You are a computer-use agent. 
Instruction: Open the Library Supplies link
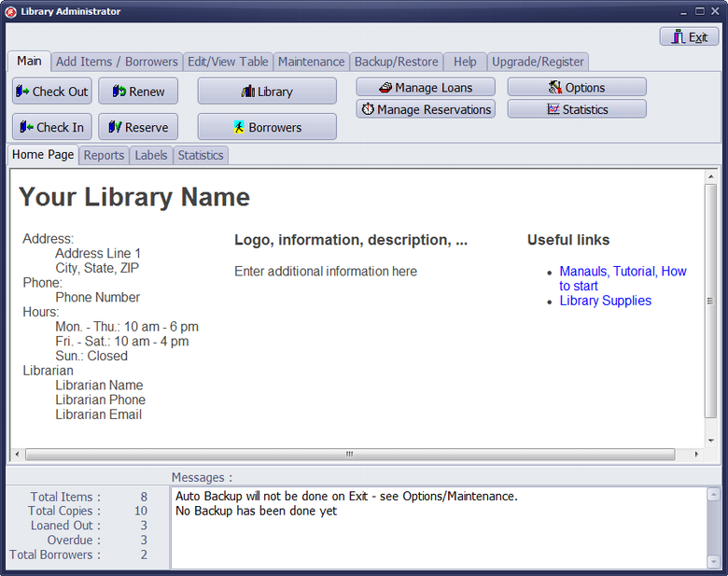point(605,301)
